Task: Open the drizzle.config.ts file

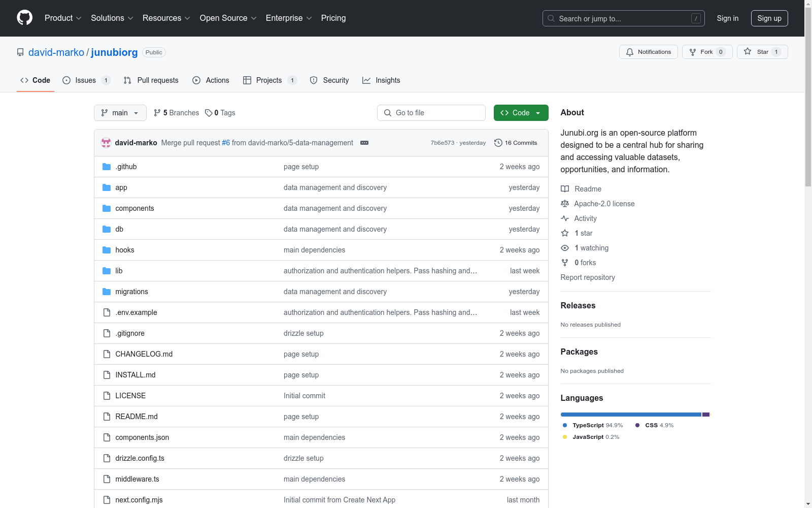Action: click(x=140, y=458)
